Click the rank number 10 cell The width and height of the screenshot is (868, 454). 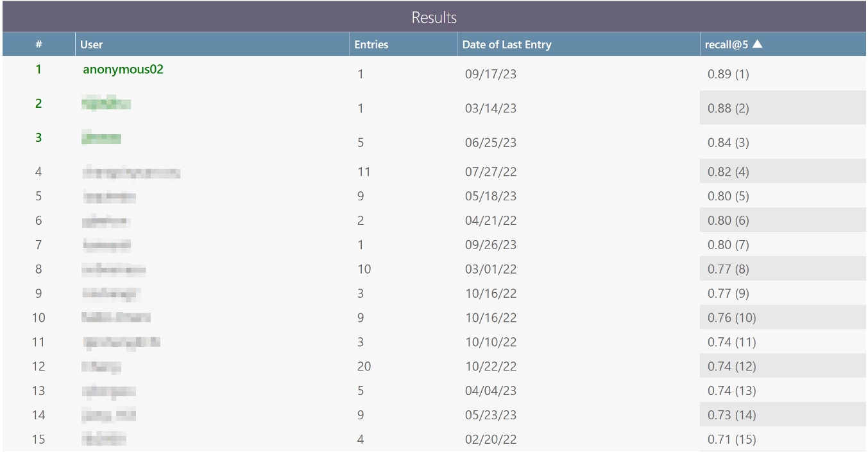coord(38,317)
